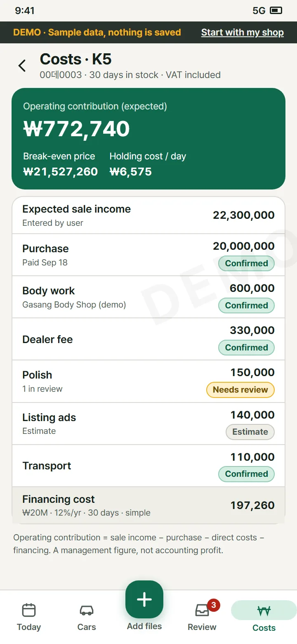This screenshot has width=297, height=644.
Task: Tap the 330,000 dealer fee amount
Action: click(252, 330)
